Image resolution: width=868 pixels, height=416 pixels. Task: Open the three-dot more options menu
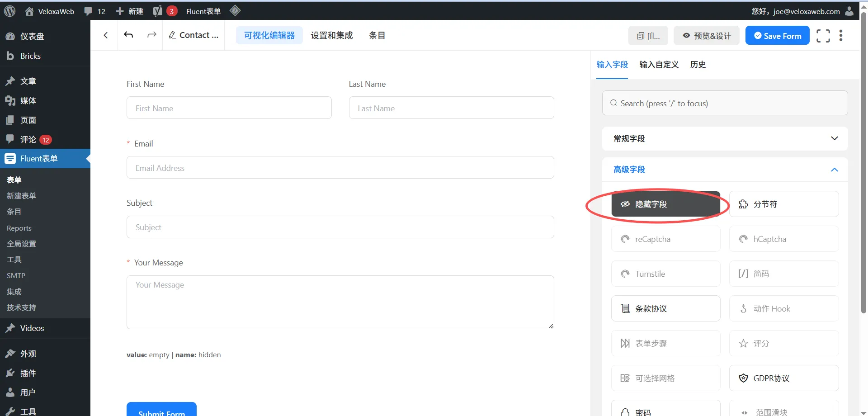pos(841,36)
